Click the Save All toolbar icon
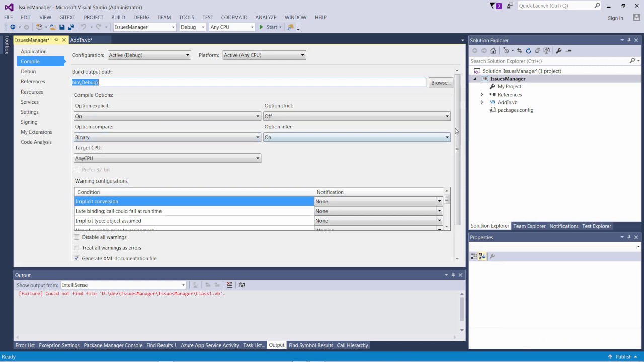Screen dimensions: 644x362 pos(71,27)
